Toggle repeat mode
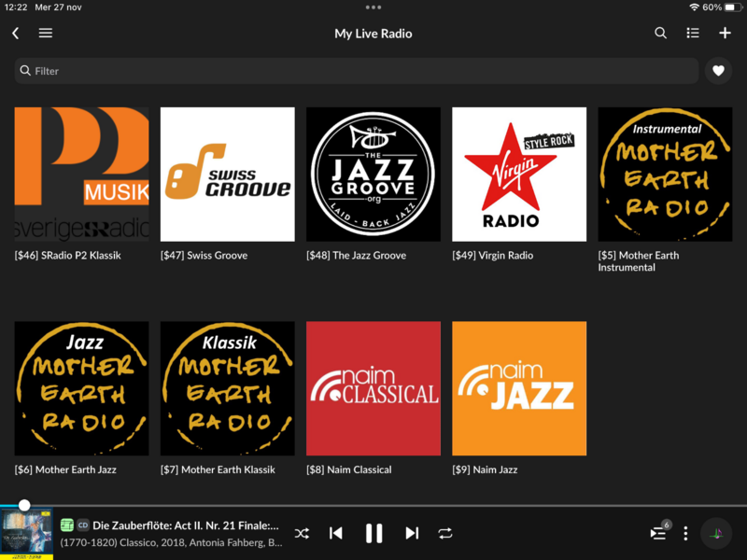This screenshot has height=560, width=747. click(445, 533)
